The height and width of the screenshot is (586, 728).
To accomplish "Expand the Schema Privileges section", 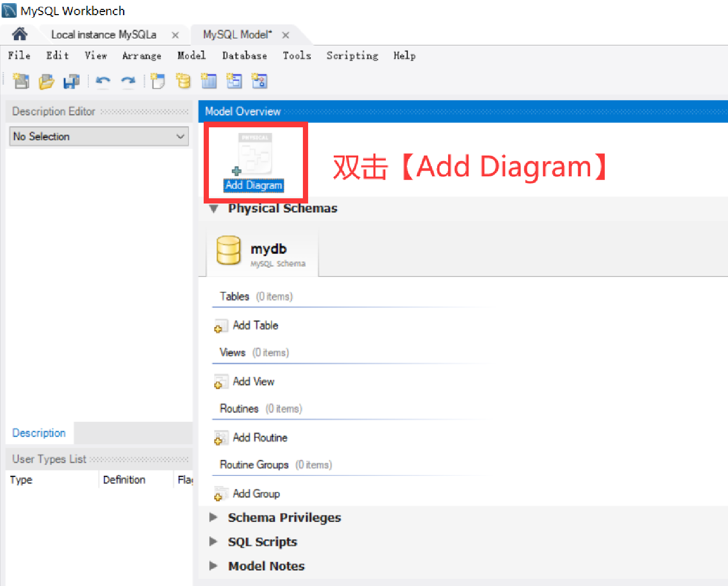I will 214,517.
